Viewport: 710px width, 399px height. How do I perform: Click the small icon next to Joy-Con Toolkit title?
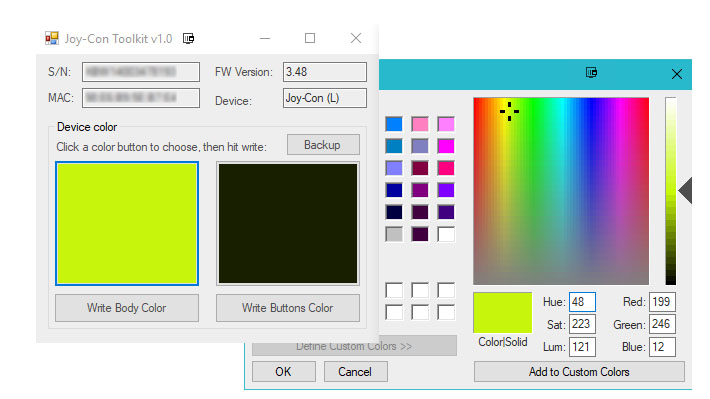[x=188, y=38]
